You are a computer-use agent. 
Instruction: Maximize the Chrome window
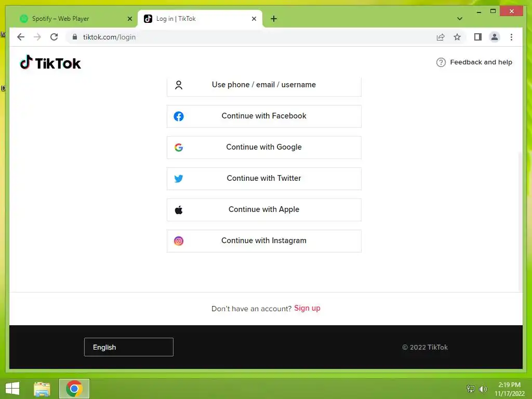click(493, 11)
